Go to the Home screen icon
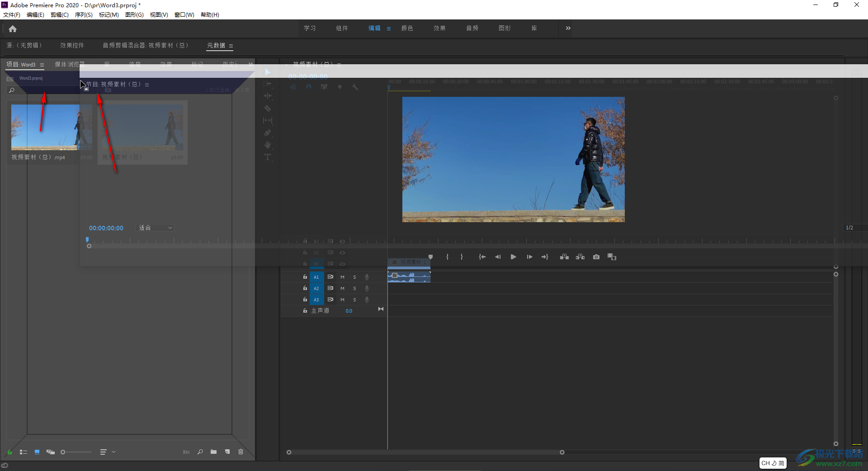868x471 pixels. 13,29
